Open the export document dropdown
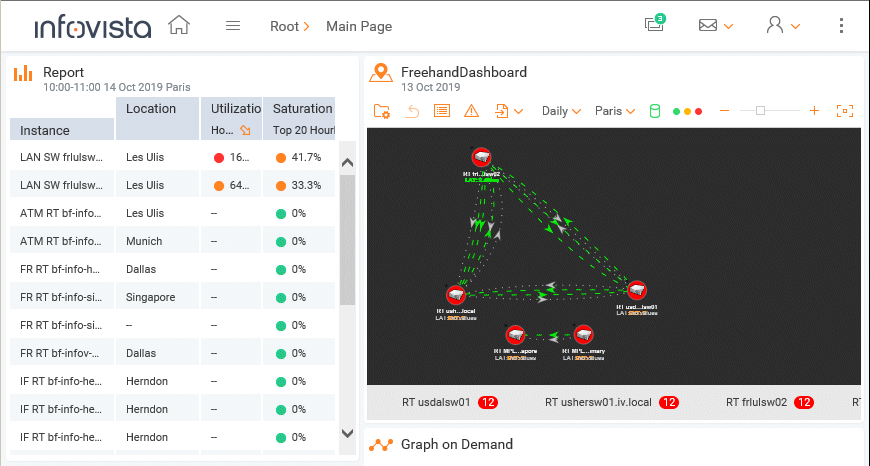870x466 pixels. click(508, 112)
